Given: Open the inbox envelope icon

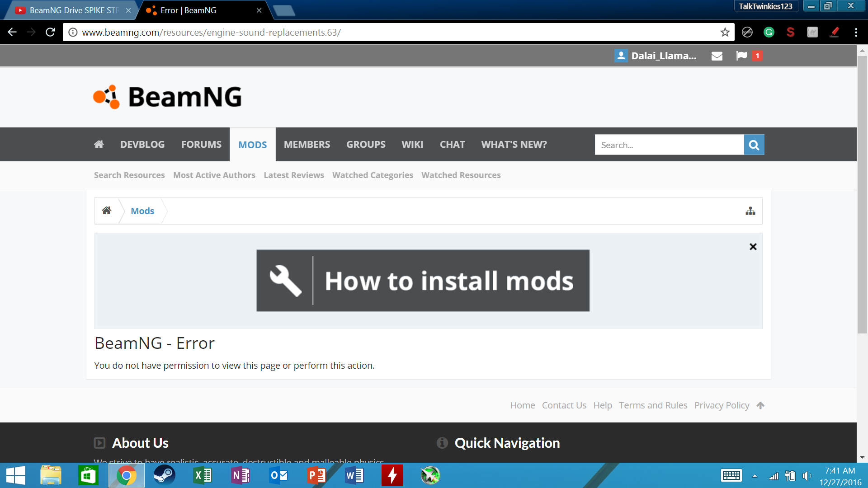Looking at the screenshot, I should point(717,56).
